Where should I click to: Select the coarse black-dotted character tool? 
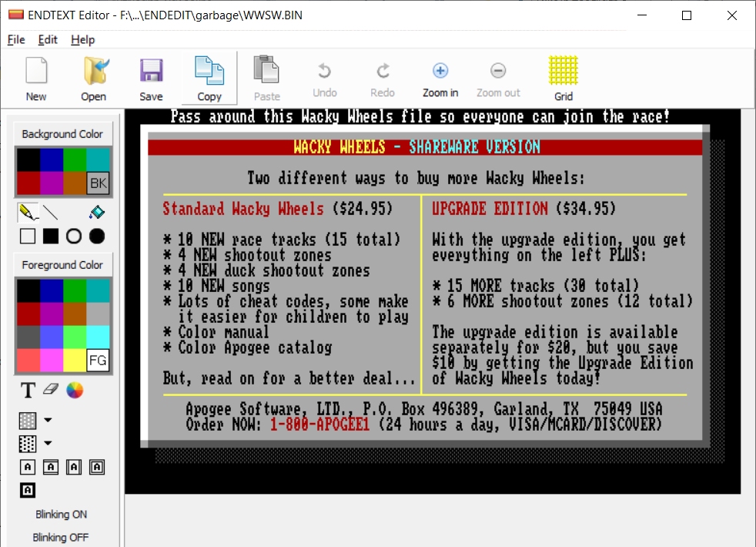pyautogui.click(x=28, y=444)
